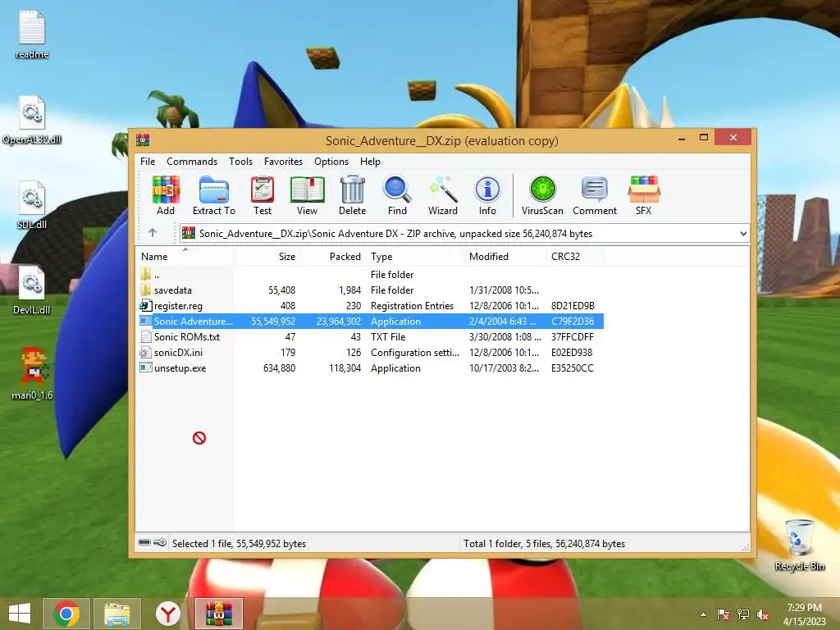
Task: Open the Commands menu
Action: click(192, 162)
